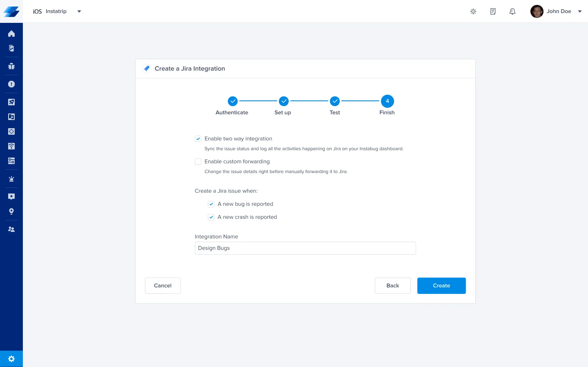The height and width of the screenshot is (367, 588).
Task: Open the star speech-bubble reviews icon
Action: pyautogui.click(x=11, y=197)
